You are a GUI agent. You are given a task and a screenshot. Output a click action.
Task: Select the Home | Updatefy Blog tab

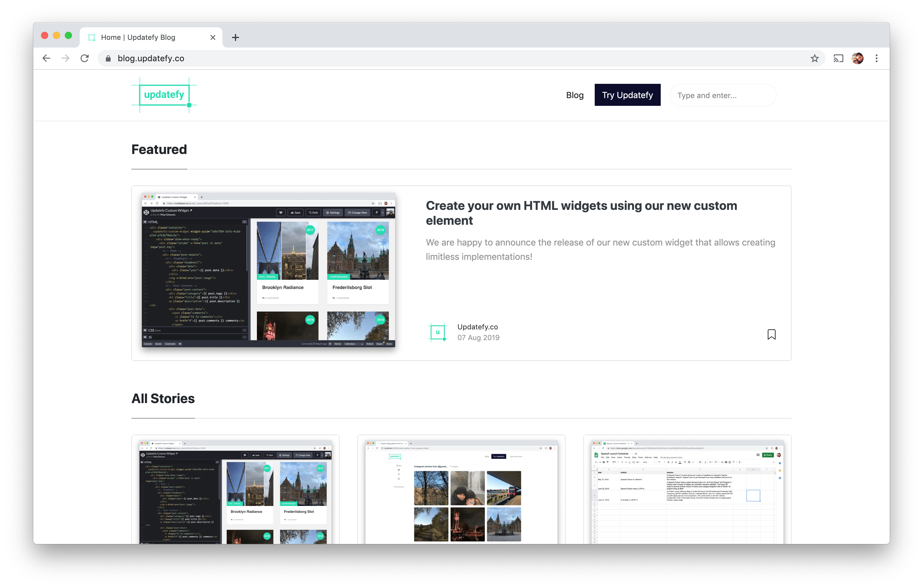pos(151,37)
